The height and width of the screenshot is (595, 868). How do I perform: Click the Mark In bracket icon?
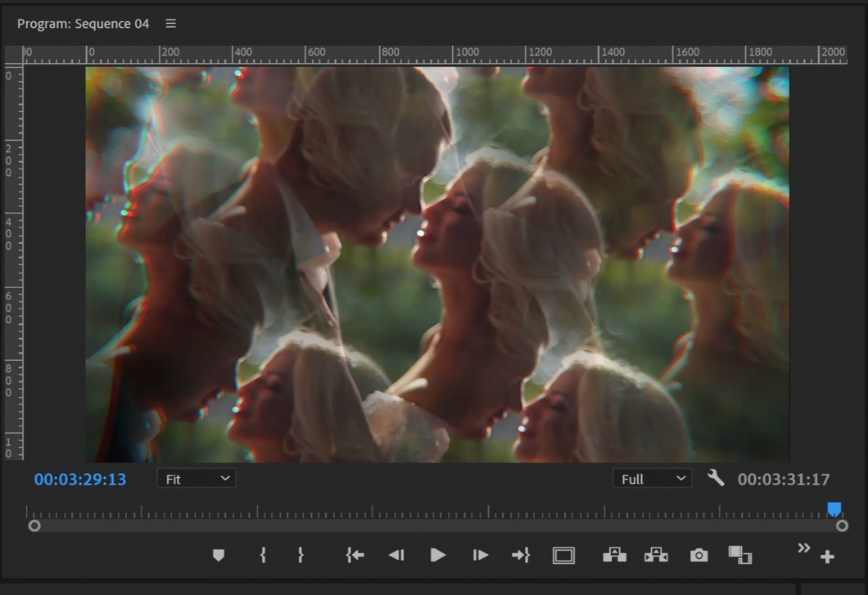[x=263, y=555]
